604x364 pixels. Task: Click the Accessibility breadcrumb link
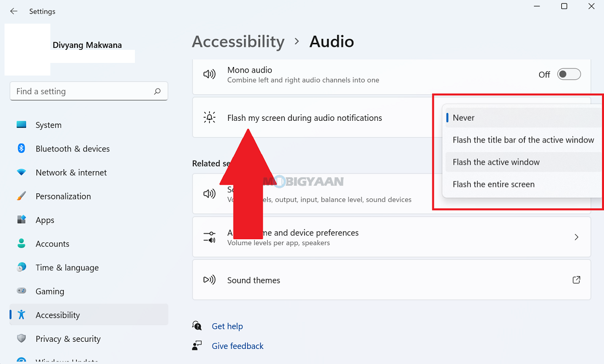238,41
